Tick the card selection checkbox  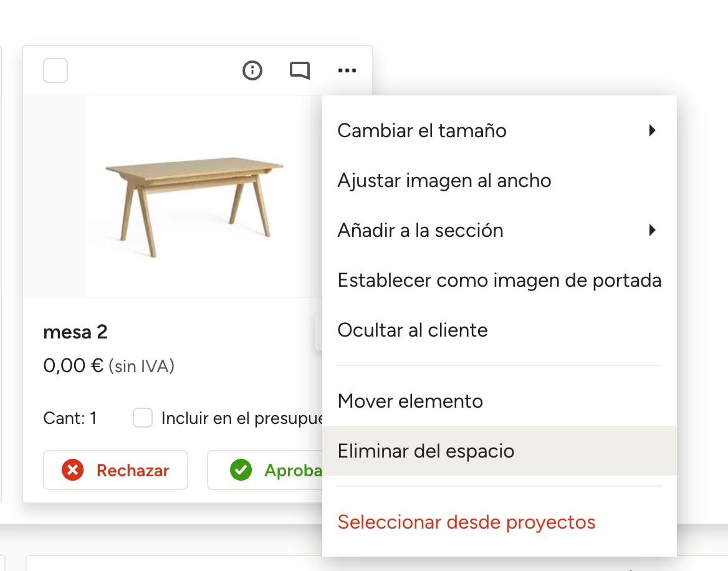coord(55,70)
